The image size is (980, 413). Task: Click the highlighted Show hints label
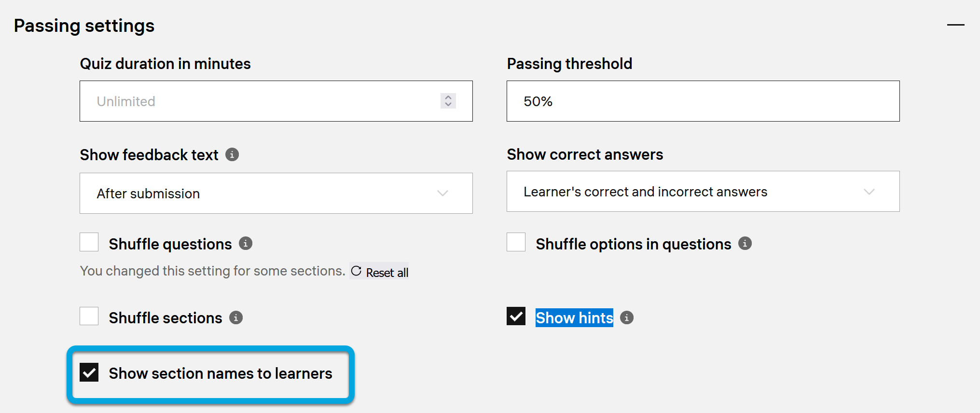coord(574,318)
